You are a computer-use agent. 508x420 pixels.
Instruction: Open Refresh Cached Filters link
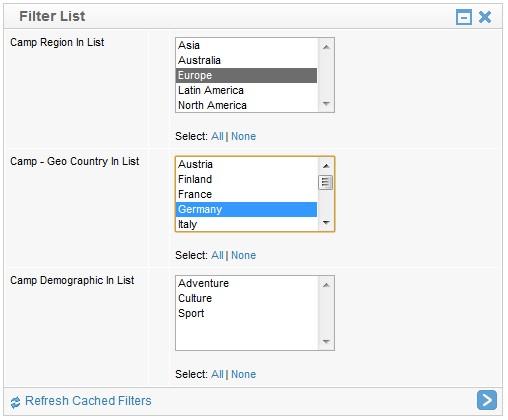(88, 401)
